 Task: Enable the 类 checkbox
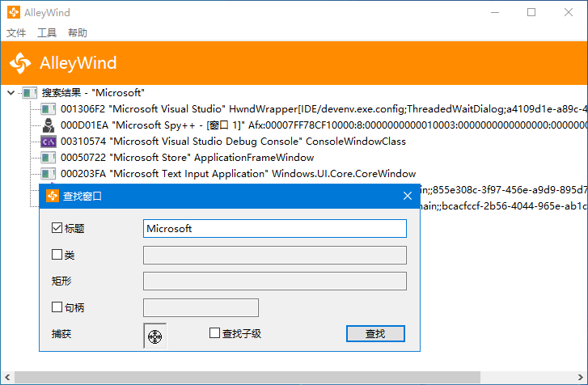coord(57,256)
